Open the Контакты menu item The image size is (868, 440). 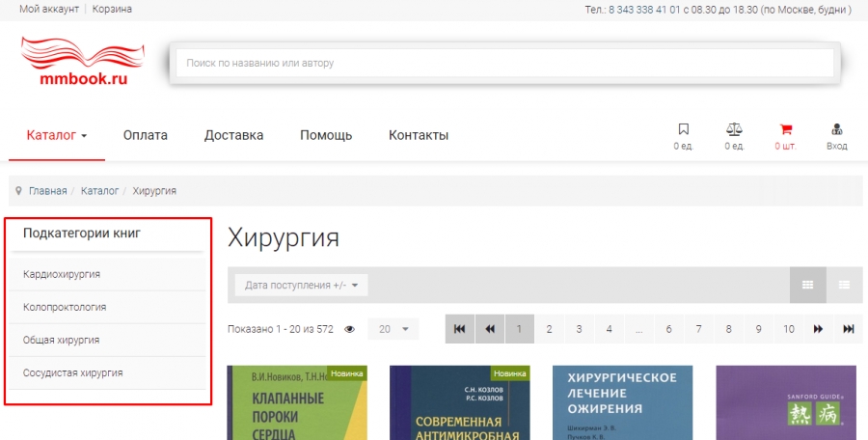(419, 135)
